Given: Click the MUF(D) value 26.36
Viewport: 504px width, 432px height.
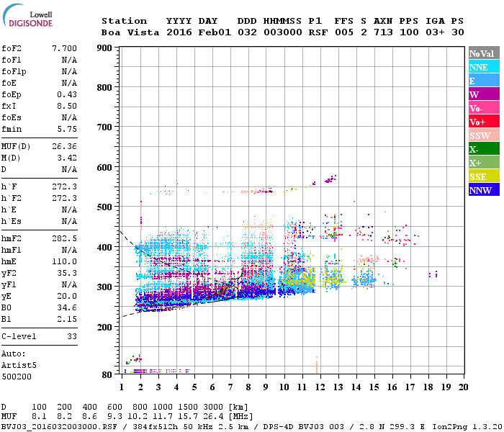Looking at the screenshot, I should tap(64, 147).
